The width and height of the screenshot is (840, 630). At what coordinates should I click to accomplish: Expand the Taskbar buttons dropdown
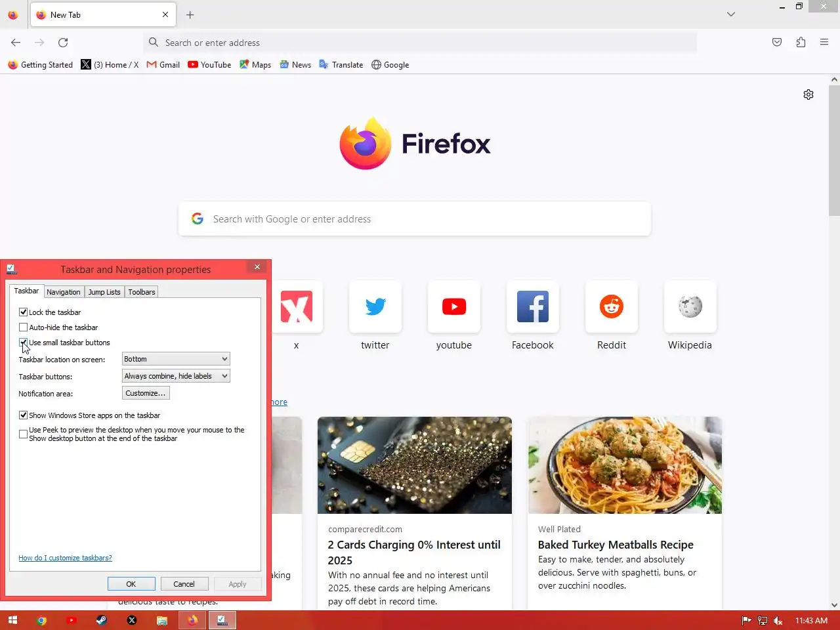point(176,376)
